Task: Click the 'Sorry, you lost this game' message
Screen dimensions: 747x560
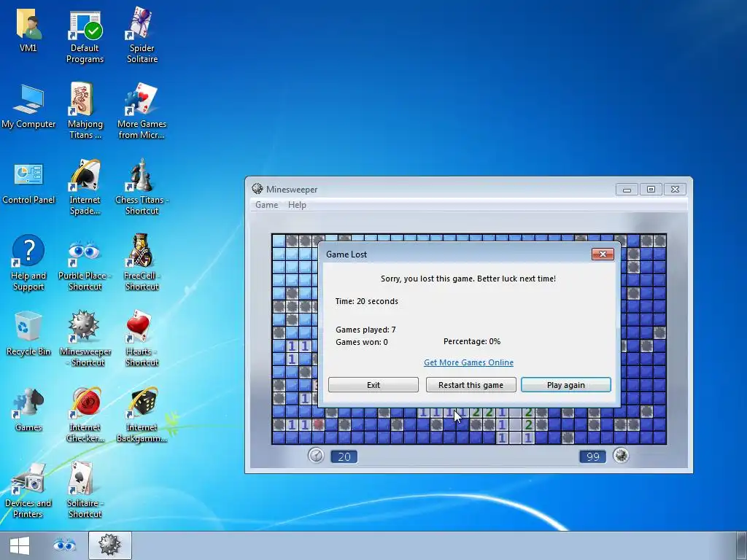Action: [x=468, y=279]
